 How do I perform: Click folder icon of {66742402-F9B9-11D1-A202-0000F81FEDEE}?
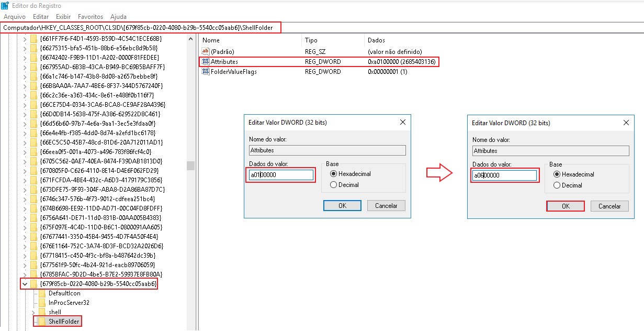(x=34, y=58)
